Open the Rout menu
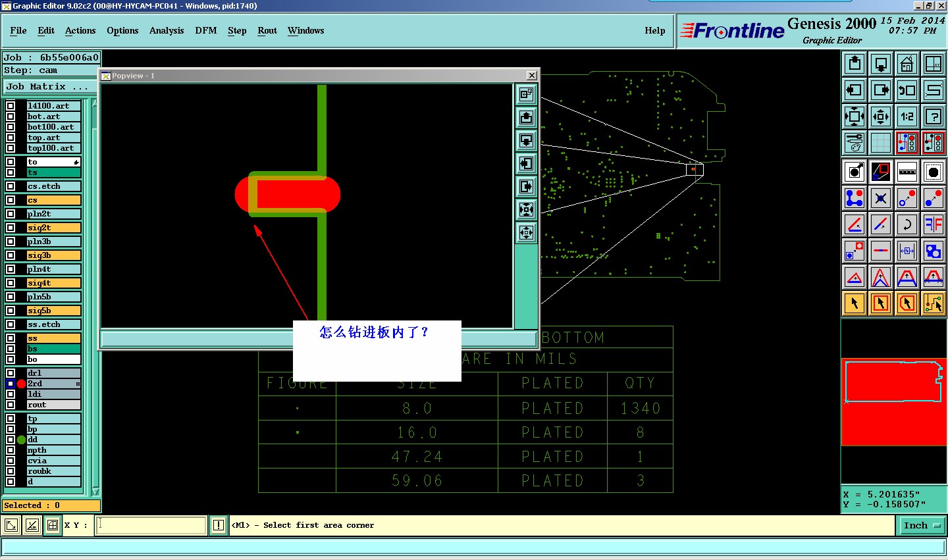 (x=267, y=30)
